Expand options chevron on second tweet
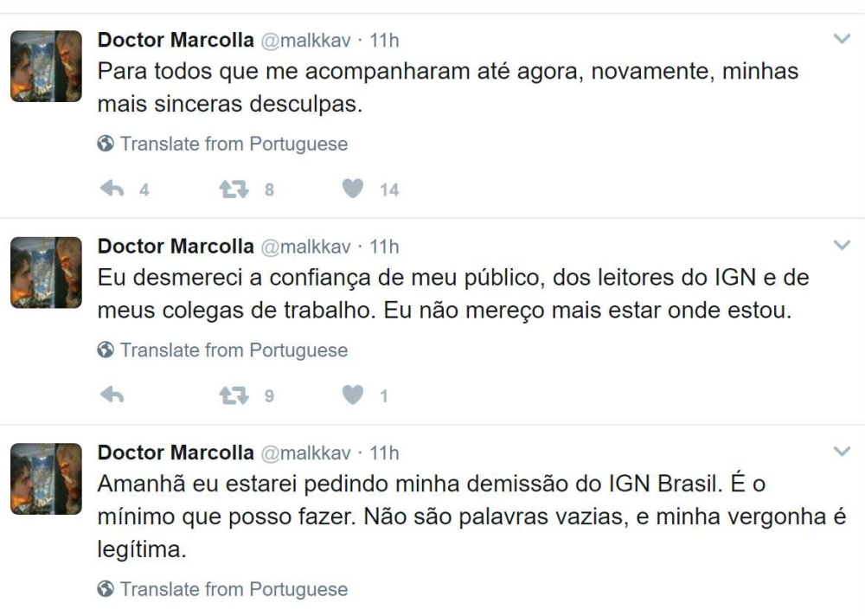865x616 pixels. [x=841, y=246]
